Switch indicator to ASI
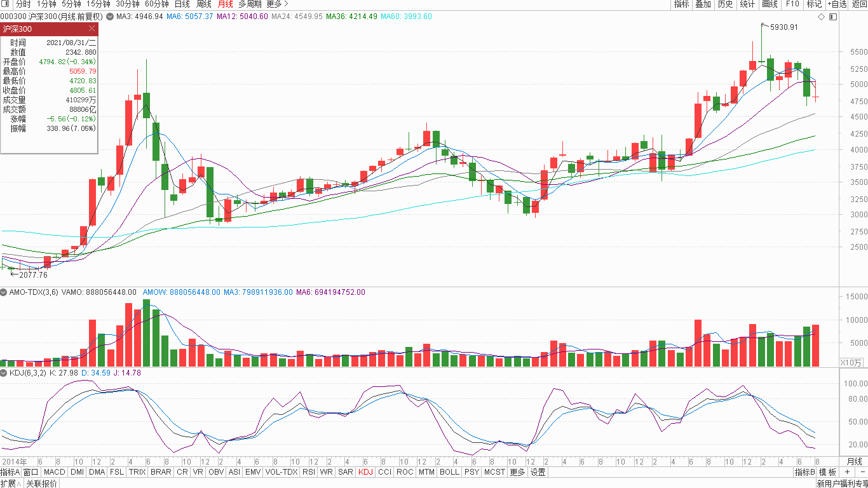This screenshot has height=488, width=868. [x=234, y=472]
